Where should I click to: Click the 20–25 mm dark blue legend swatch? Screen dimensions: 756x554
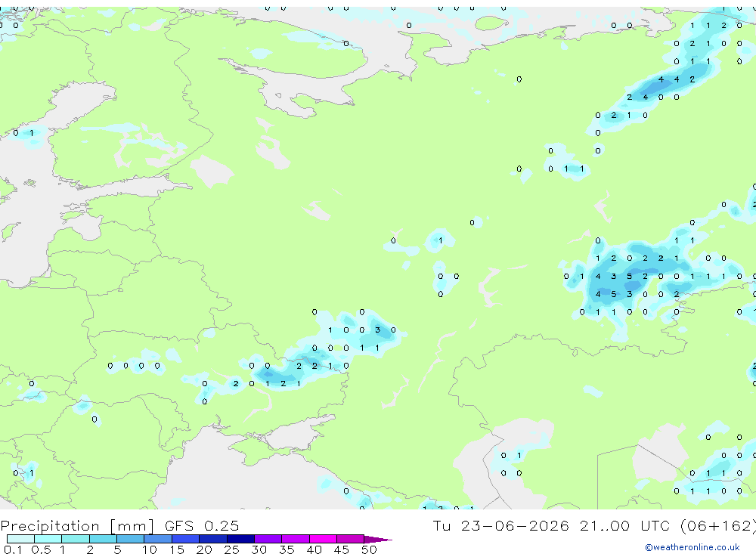[x=213, y=539]
